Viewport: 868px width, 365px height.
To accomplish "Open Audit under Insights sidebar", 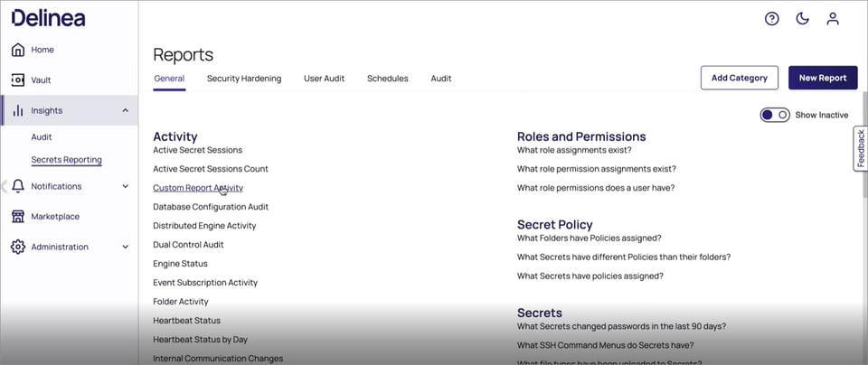I will tap(42, 137).
